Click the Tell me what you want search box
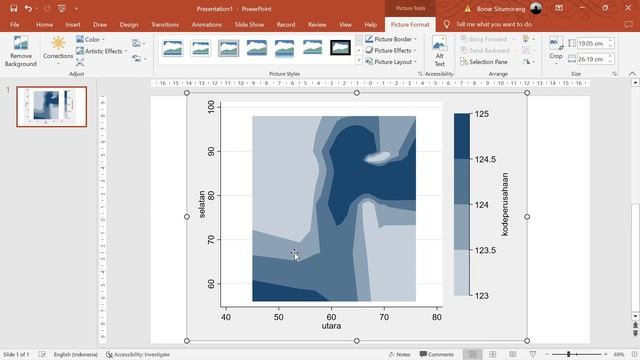The image size is (640, 360). (493, 24)
